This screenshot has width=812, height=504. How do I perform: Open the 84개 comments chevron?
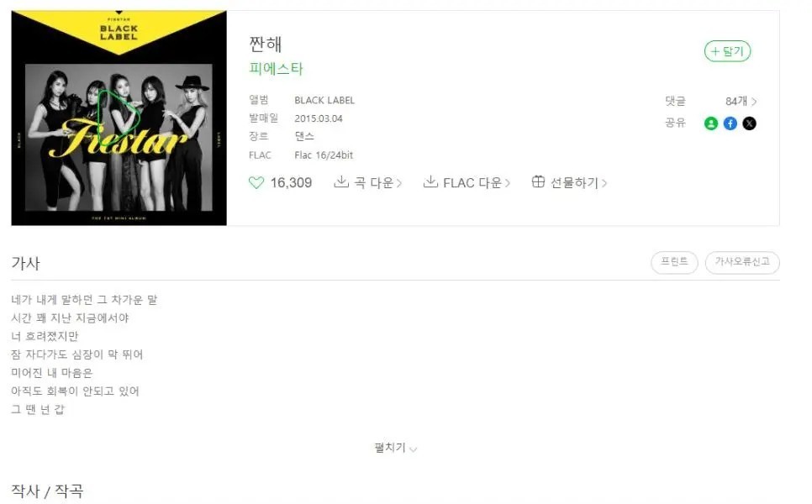pyautogui.click(x=754, y=102)
